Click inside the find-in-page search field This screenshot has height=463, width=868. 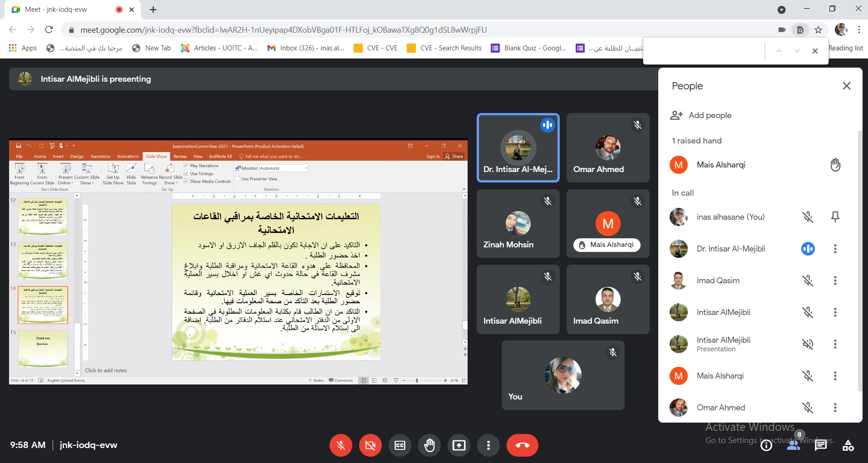point(704,51)
